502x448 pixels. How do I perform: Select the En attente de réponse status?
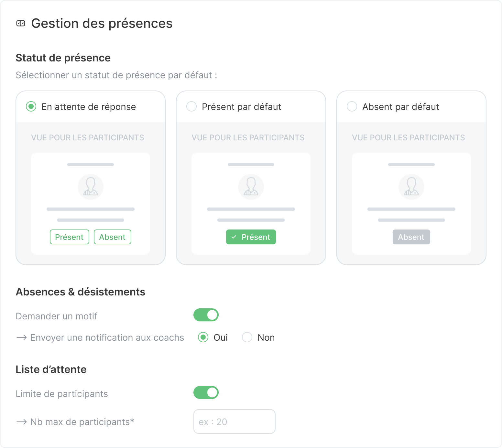(31, 107)
